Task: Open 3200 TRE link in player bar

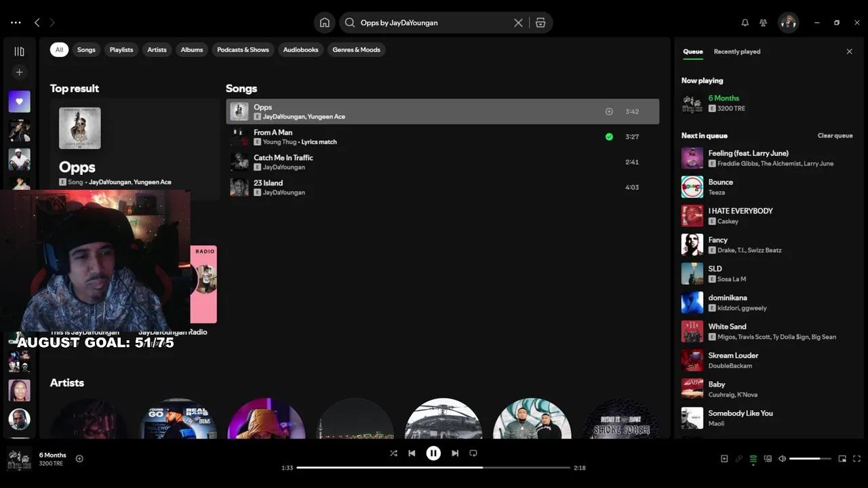Action: tap(51, 464)
